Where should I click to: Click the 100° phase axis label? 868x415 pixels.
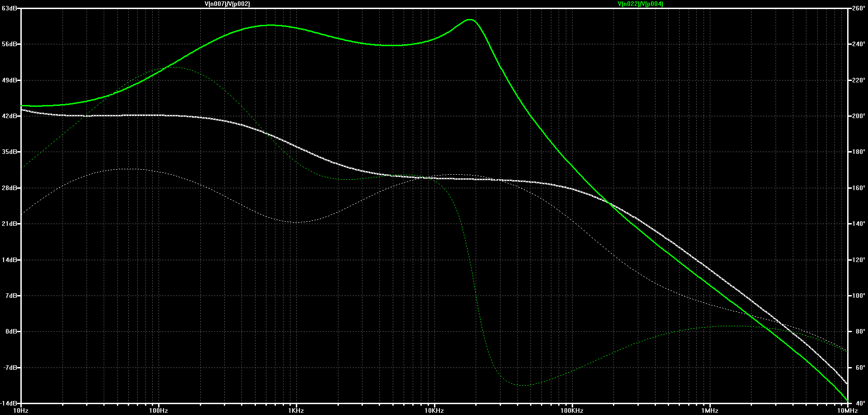pos(858,296)
